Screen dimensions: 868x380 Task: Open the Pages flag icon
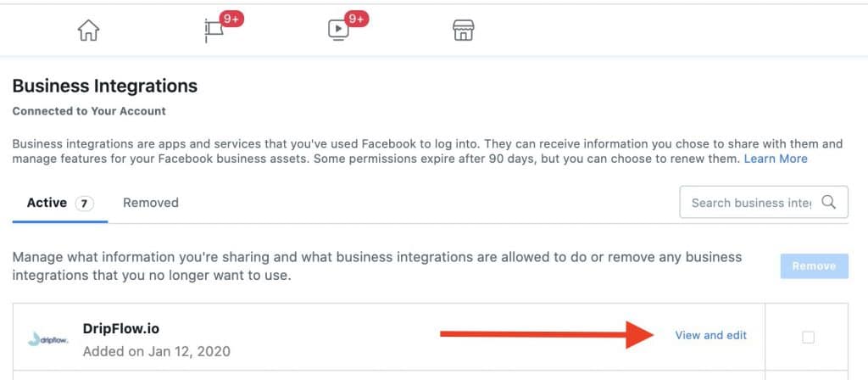click(x=214, y=31)
